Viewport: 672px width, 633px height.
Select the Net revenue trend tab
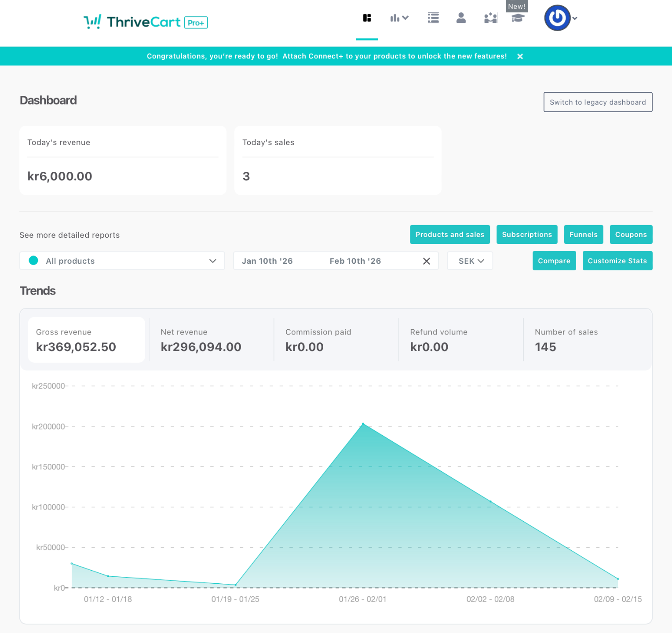tap(211, 340)
